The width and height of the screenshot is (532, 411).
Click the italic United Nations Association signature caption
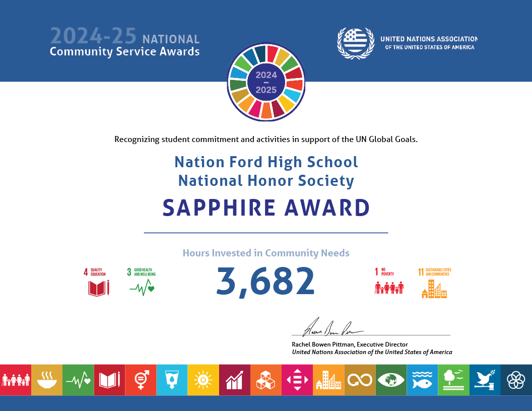tap(372, 353)
